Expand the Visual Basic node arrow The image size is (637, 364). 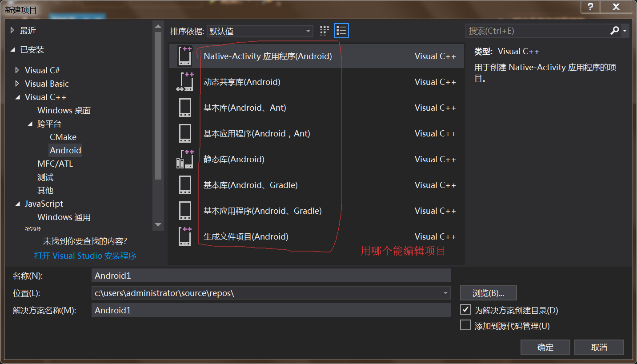17,84
